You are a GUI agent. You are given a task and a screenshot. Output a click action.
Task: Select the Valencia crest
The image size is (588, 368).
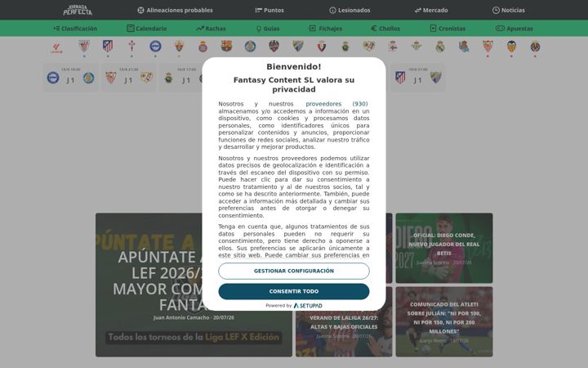[x=511, y=46]
